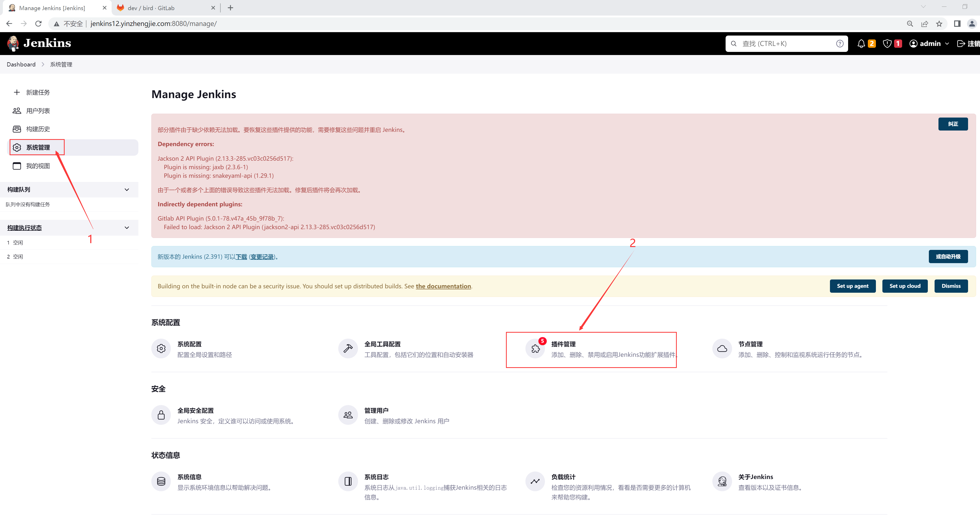Click the security warning shield icon
The height and width of the screenshot is (526, 980).
click(x=887, y=44)
